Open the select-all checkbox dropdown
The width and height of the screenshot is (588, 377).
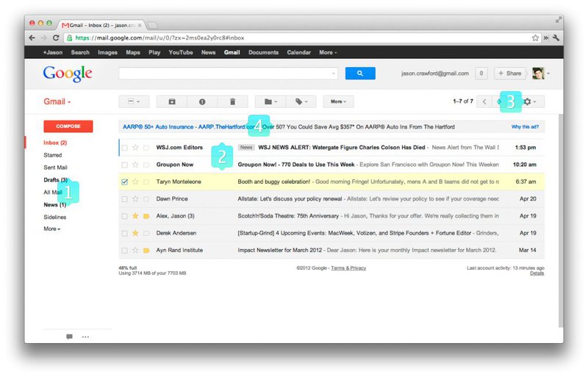tap(134, 101)
